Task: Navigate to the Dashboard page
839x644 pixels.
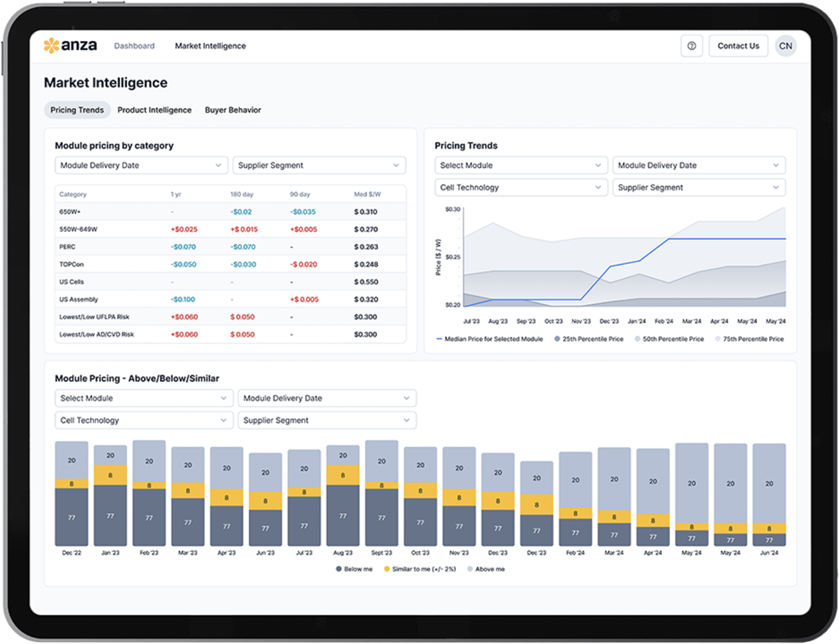Action: tap(134, 46)
